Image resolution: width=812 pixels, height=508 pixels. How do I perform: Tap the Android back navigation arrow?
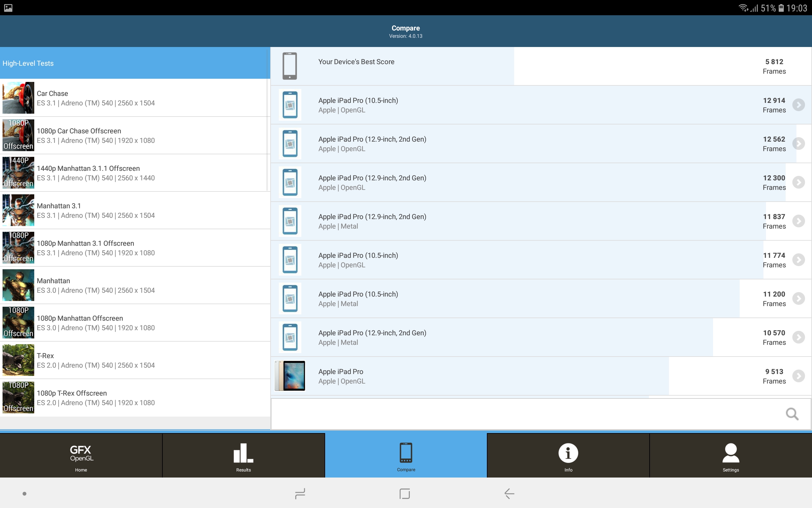pos(509,493)
